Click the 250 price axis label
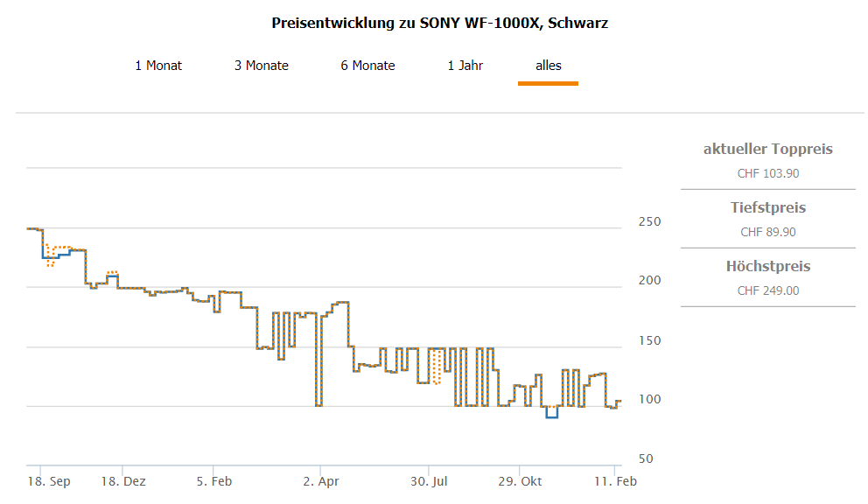Viewport: 868px width, 504px height. pos(648,222)
